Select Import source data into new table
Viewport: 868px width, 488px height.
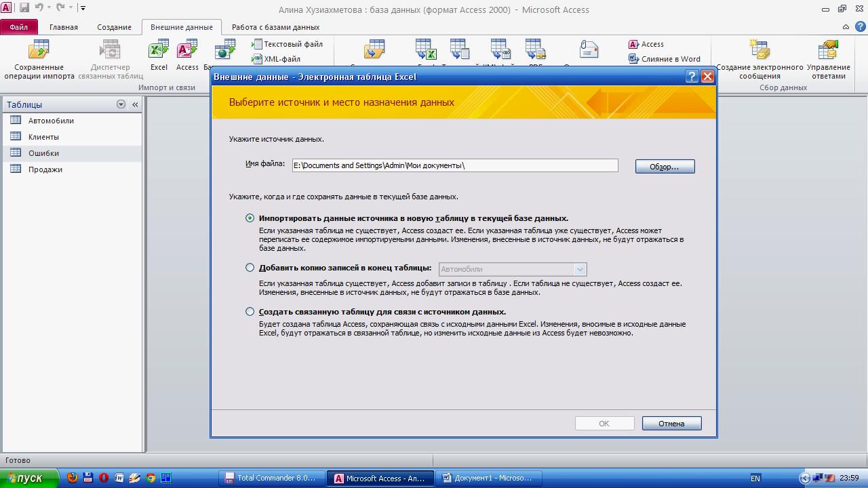[250, 218]
